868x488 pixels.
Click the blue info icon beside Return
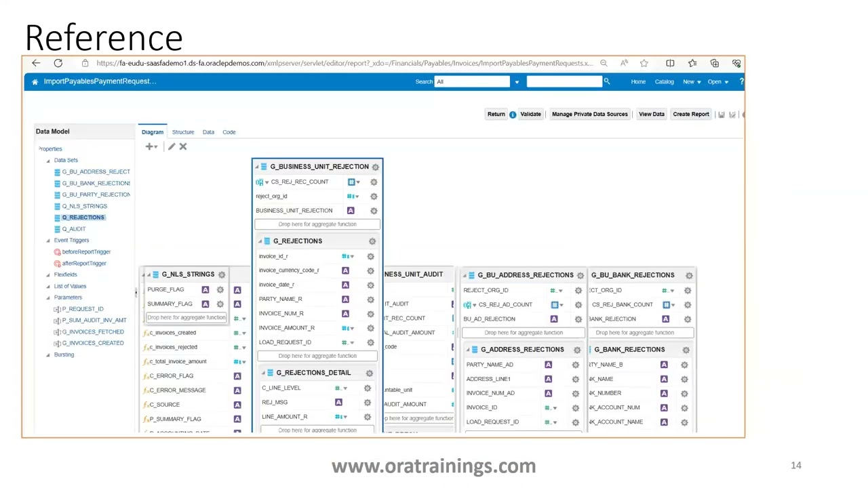pyautogui.click(x=513, y=115)
